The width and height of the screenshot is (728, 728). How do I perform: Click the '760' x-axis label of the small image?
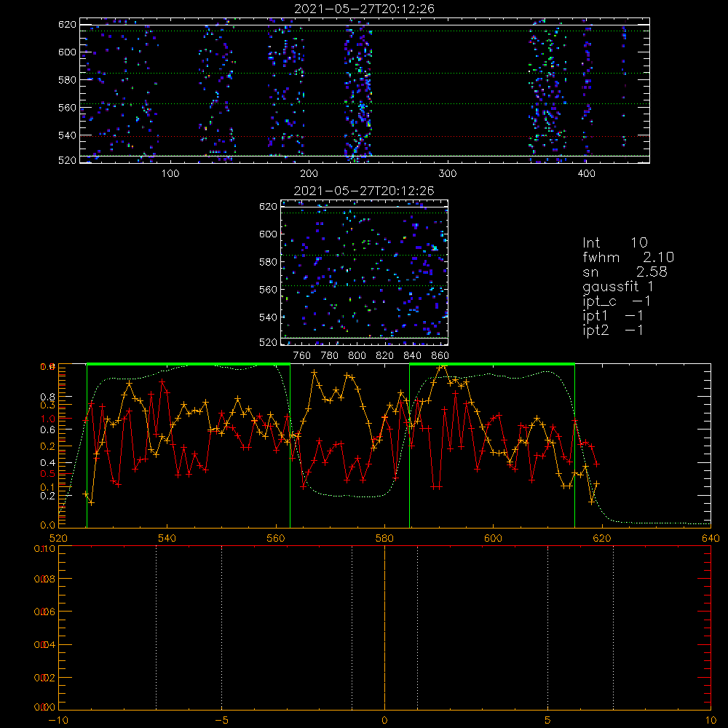(302, 356)
